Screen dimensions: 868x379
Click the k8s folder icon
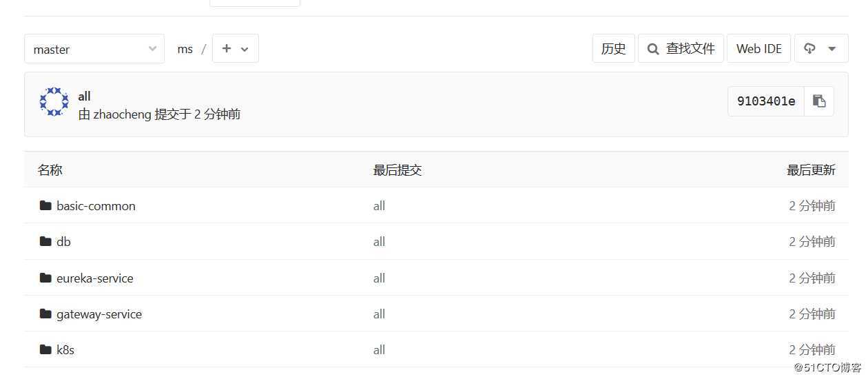[x=46, y=349]
